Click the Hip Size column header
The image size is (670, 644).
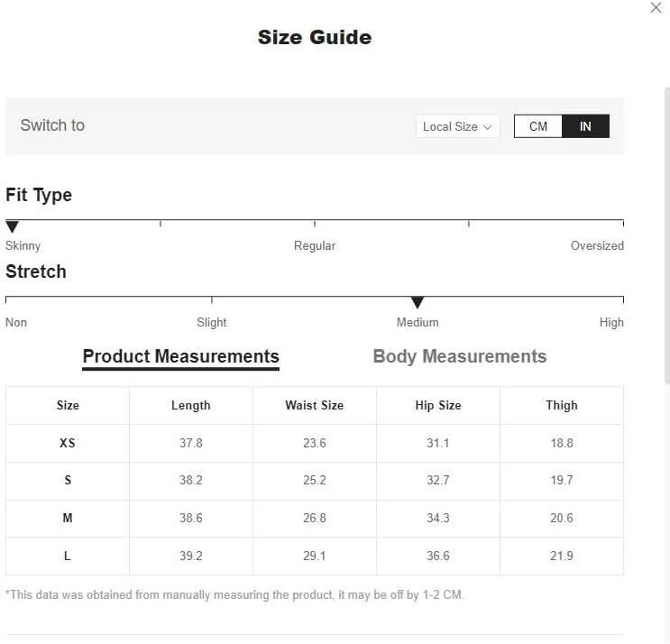tap(438, 406)
